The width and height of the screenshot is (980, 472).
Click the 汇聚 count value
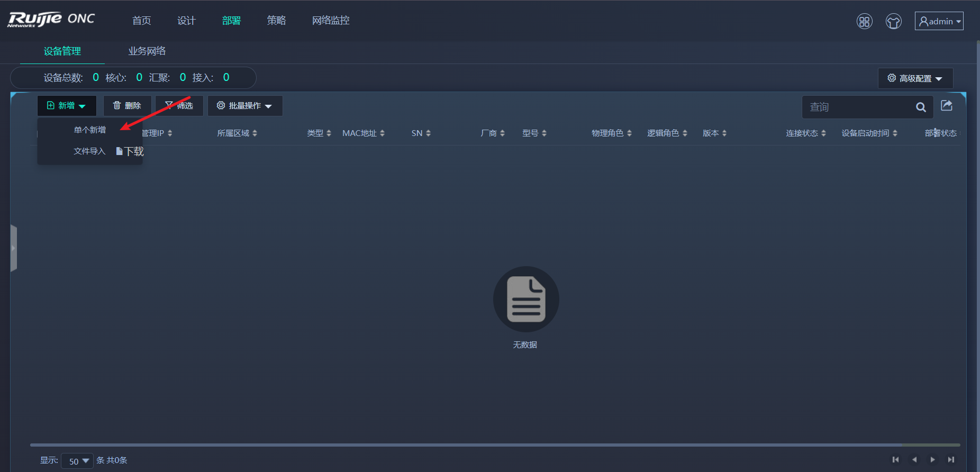[183, 77]
